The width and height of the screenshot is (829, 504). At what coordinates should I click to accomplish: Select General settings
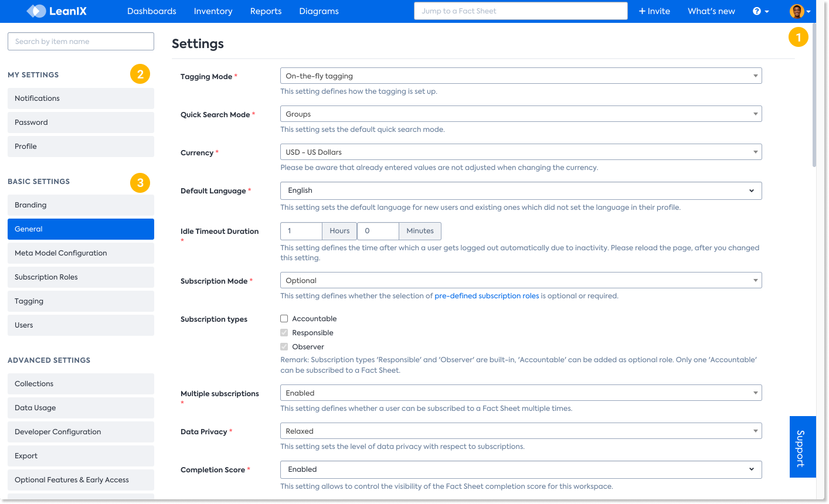tap(81, 229)
